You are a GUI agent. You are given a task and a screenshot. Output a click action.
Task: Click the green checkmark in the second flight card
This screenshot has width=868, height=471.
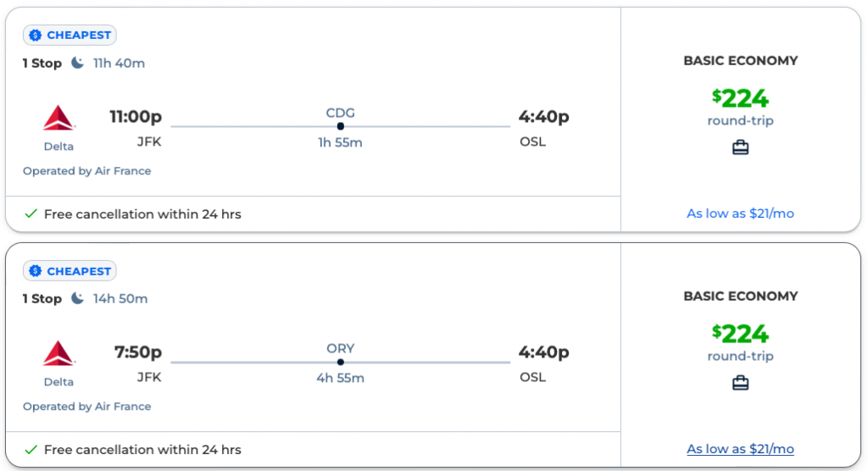point(31,450)
